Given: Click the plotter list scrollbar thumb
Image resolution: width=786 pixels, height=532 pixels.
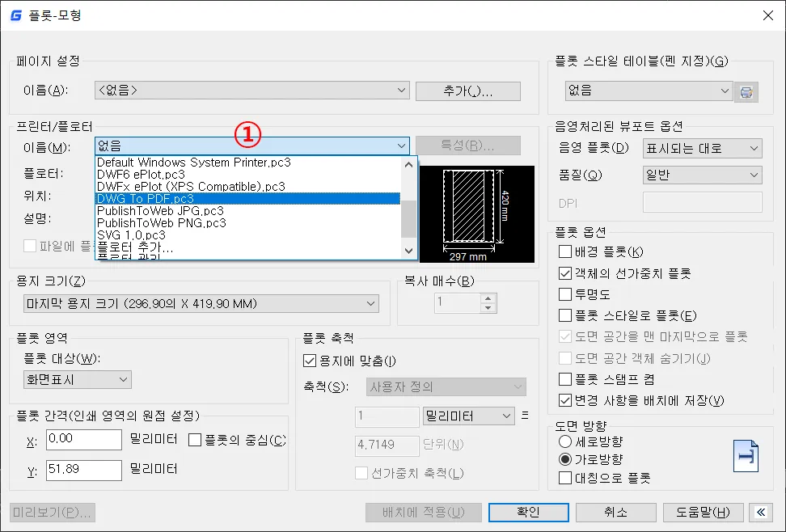Looking at the screenshot, I should point(409,218).
